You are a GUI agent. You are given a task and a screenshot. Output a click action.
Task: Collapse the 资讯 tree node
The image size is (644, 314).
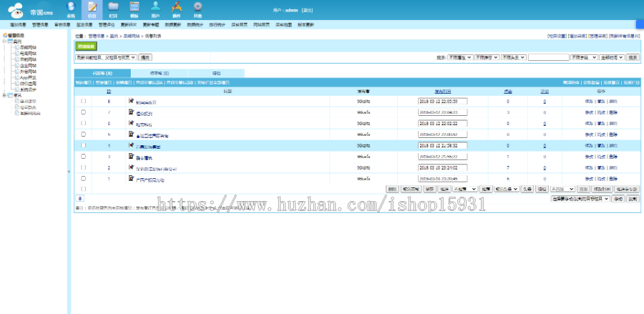[x=4, y=95]
